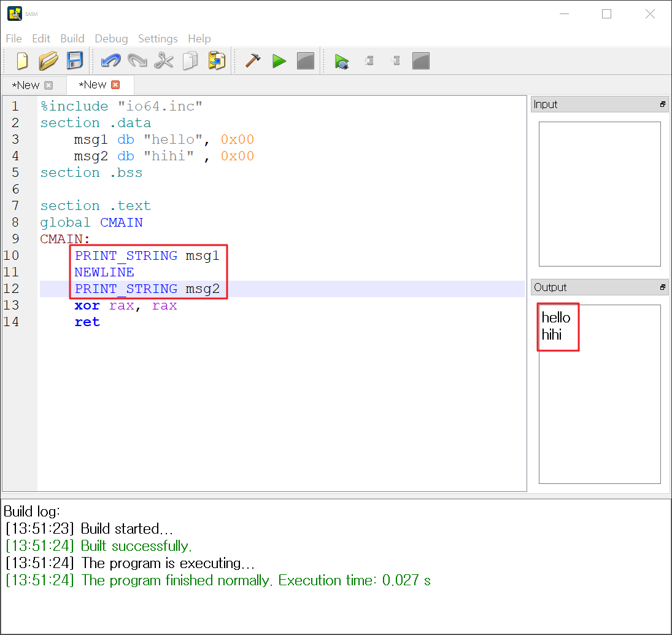Cut selection with scissors icon
This screenshot has height=635, width=672.
point(164,61)
